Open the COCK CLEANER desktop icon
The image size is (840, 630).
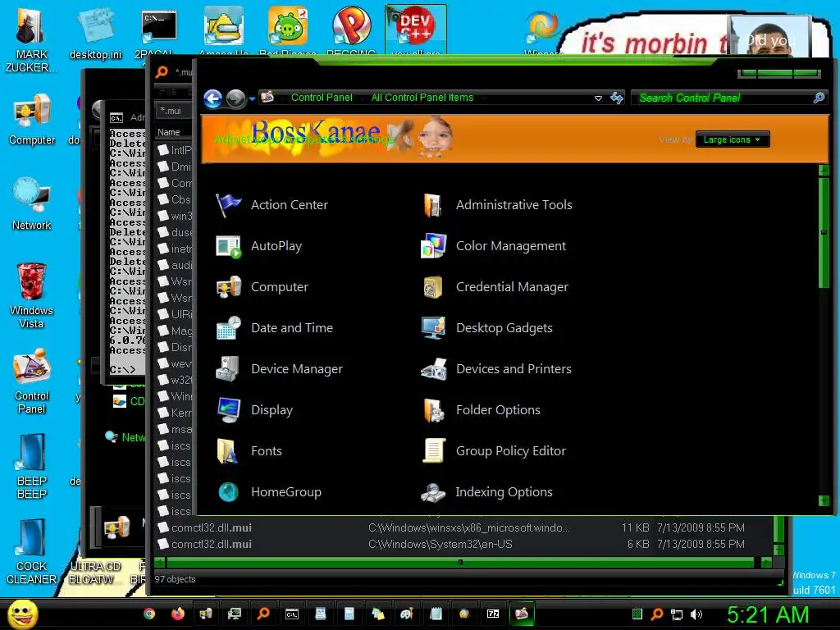[x=31, y=552]
